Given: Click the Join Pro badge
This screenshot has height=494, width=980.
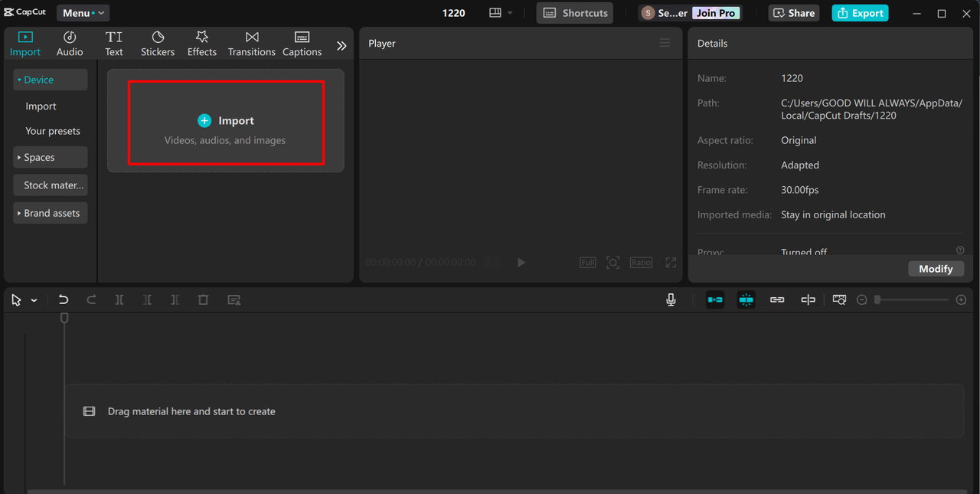Looking at the screenshot, I should [x=716, y=13].
